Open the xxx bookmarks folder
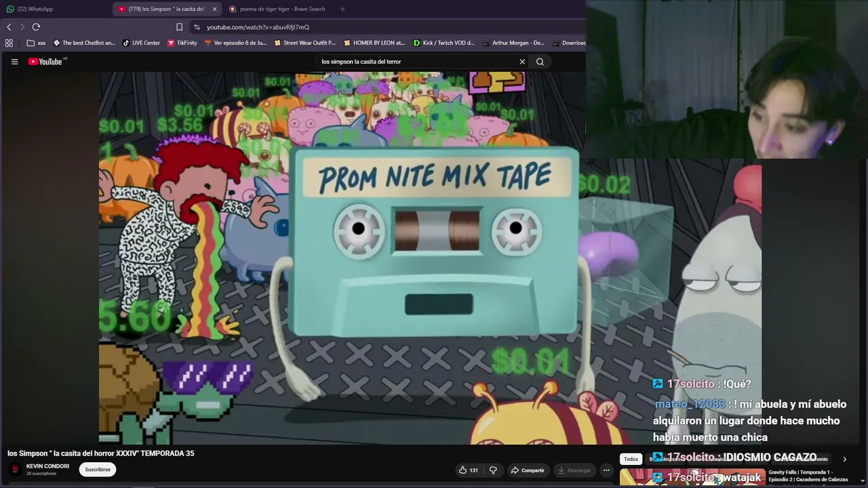 (x=37, y=43)
